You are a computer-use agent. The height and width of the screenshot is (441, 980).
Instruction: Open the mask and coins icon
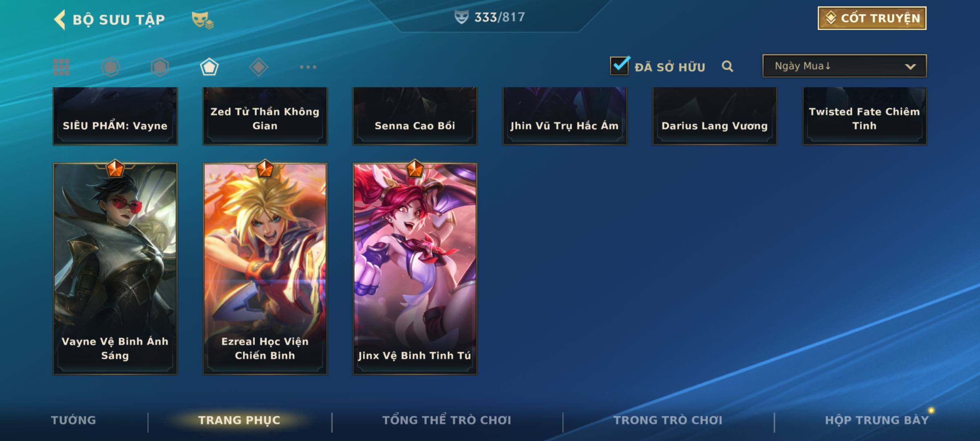point(203,20)
